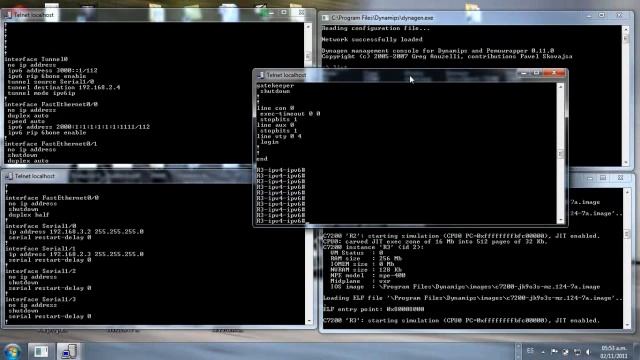Click 'Reading configuration file...' line
This screenshot has width=640, height=360.
pyautogui.click(x=376, y=28)
